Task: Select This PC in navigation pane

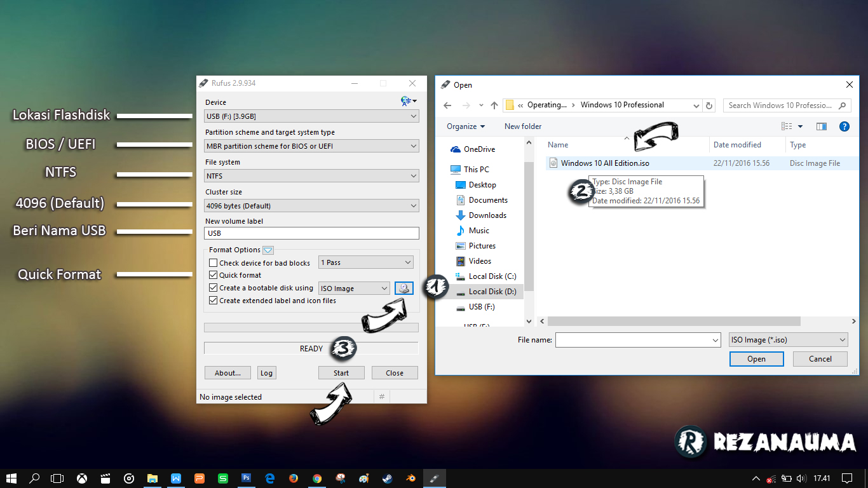Action: (x=476, y=170)
